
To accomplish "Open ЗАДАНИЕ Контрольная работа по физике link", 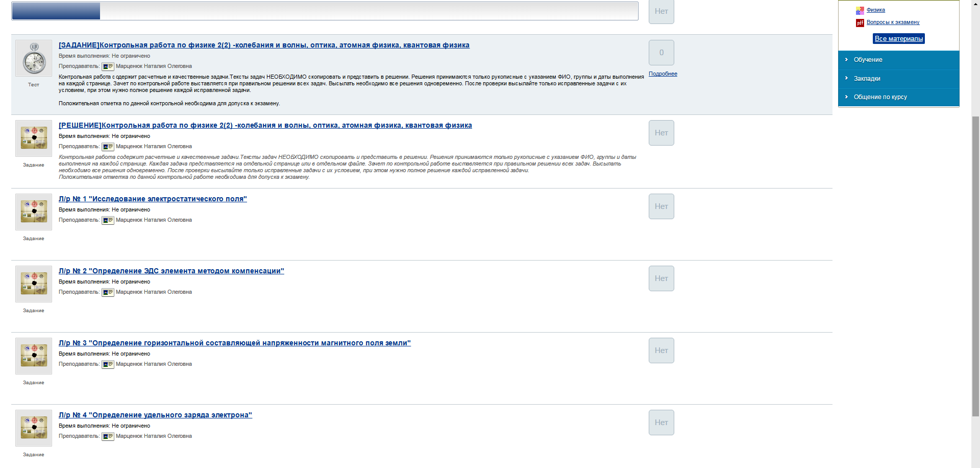I will 264,45.
